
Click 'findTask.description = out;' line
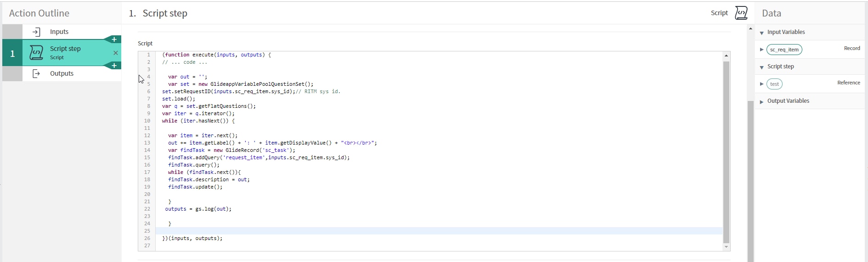coord(209,179)
